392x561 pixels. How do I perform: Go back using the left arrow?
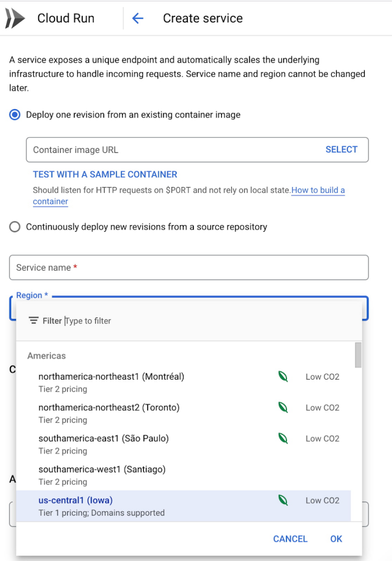click(138, 18)
